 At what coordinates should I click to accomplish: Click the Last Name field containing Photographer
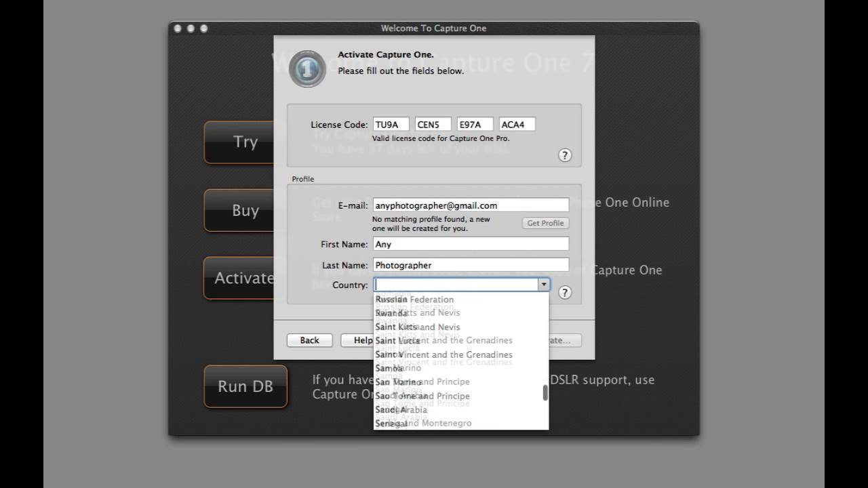click(x=471, y=265)
